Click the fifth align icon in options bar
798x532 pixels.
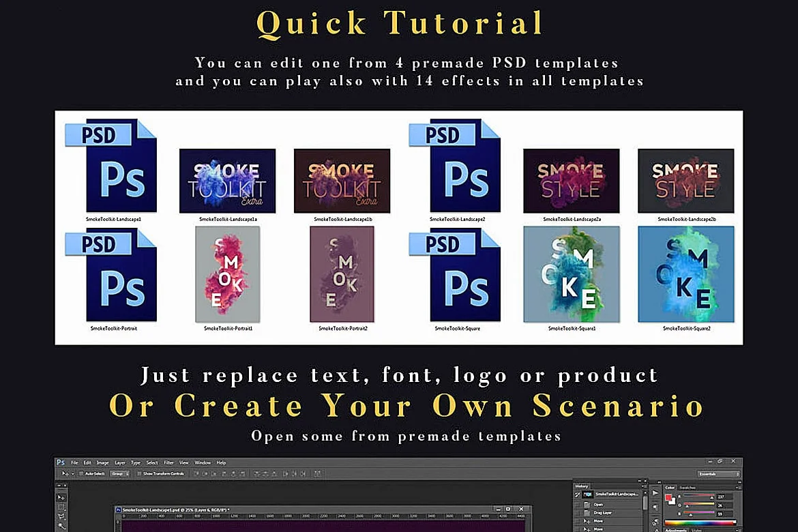(x=233, y=473)
